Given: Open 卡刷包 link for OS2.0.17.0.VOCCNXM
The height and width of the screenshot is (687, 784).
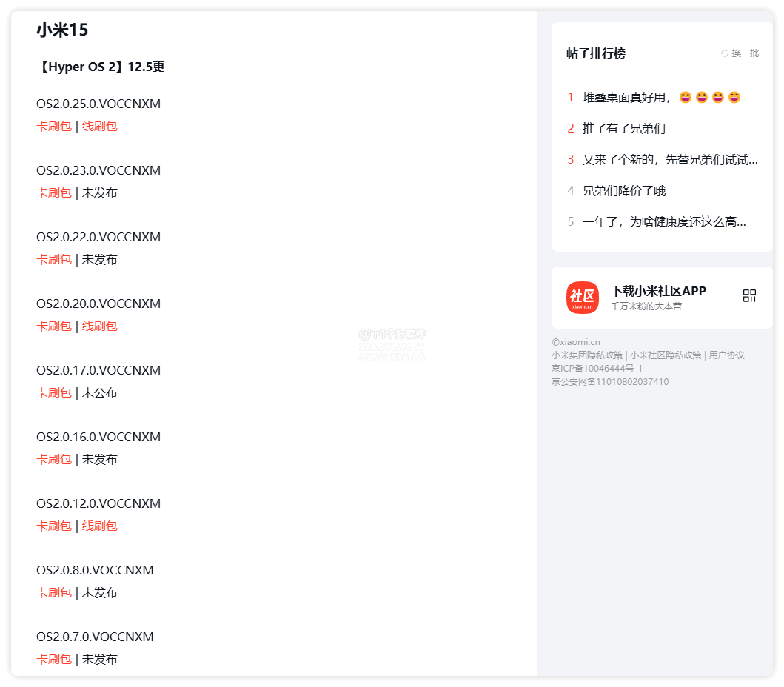Looking at the screenshot, I should point(54,392).
